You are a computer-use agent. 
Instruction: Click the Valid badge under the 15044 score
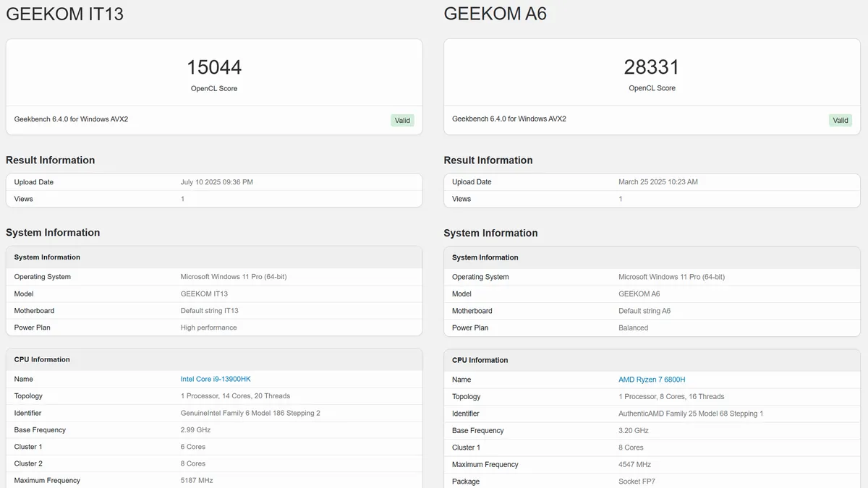coord(402,121)
